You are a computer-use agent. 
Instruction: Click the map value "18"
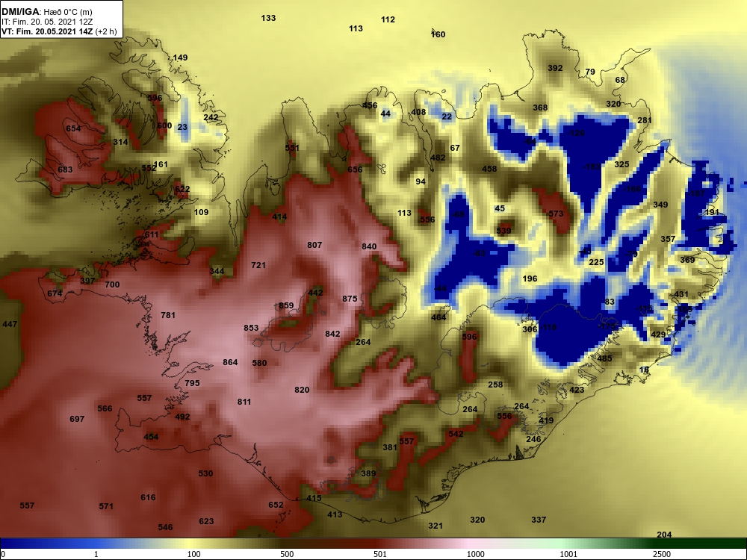pyautogui.click(x=644, y=370)
